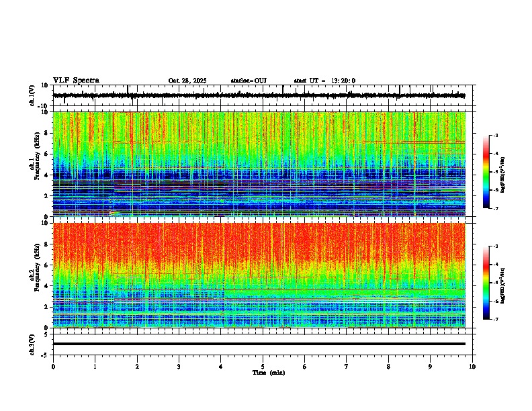532x411 pixels.
Task: Click the ch.1 voltage waveform trace panel
Action: [x=264, y=95]
